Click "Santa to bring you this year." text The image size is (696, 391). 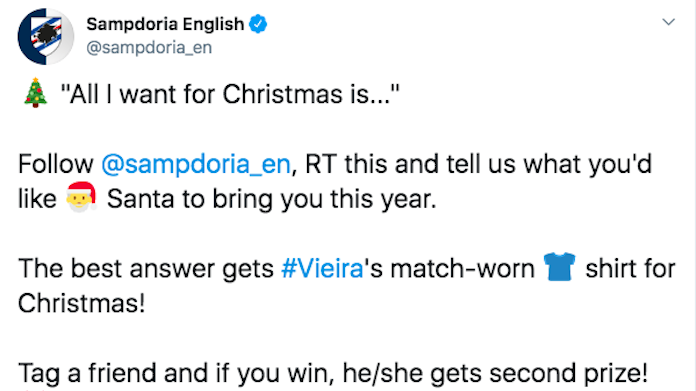click(272, 199)
